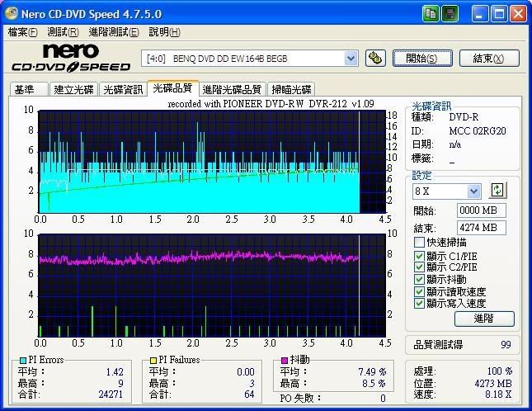The width and height of the screenshot is (532, 411).
Task: Click the recorded with PIONEER DVR-212 caption
Action: 271,104
